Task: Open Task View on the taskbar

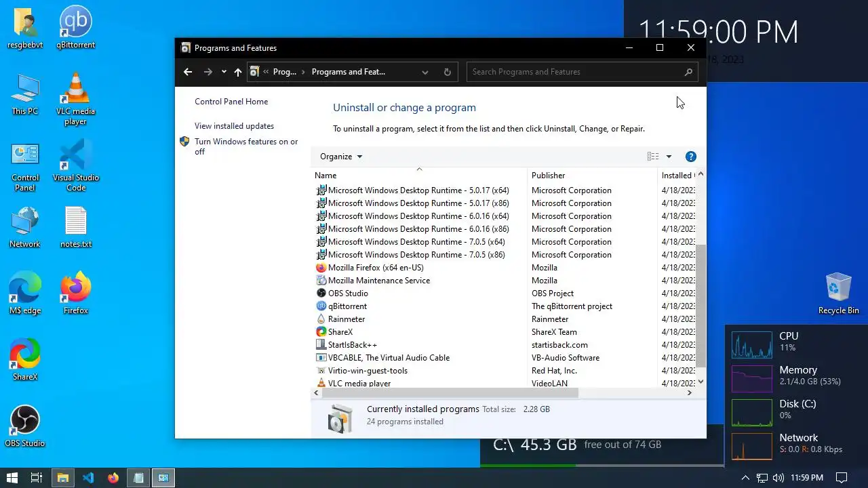Action: coord(37,478)
